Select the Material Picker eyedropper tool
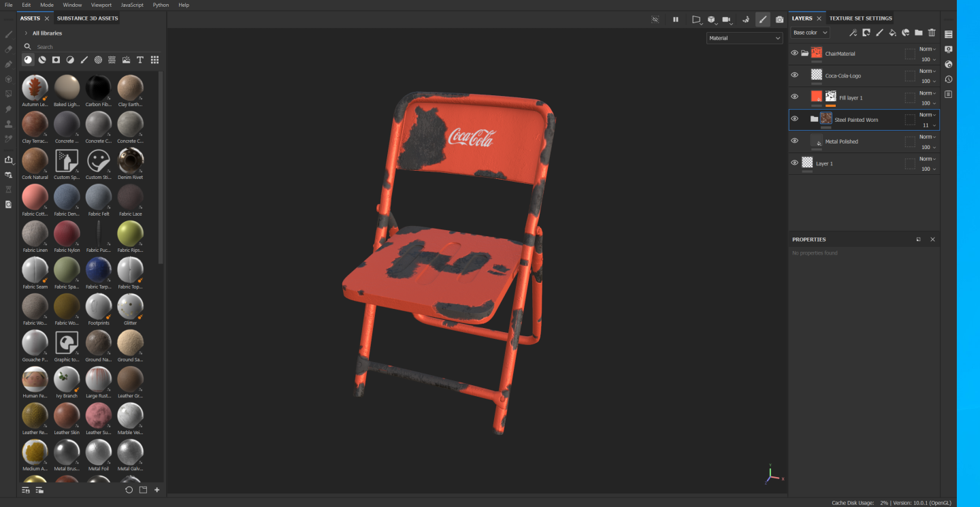Image resolution: width=980 pixels, height=507 pixels. click(x=9, y=139)
